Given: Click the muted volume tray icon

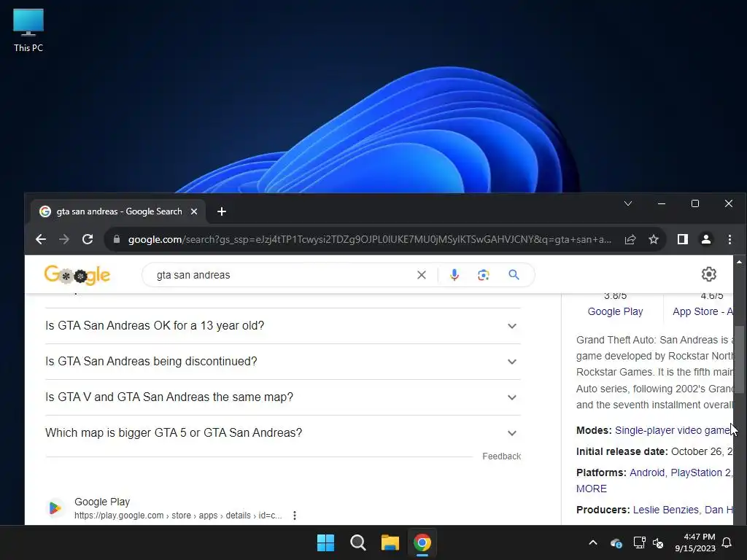Looking at the screenshot, I should click(658, 542).
